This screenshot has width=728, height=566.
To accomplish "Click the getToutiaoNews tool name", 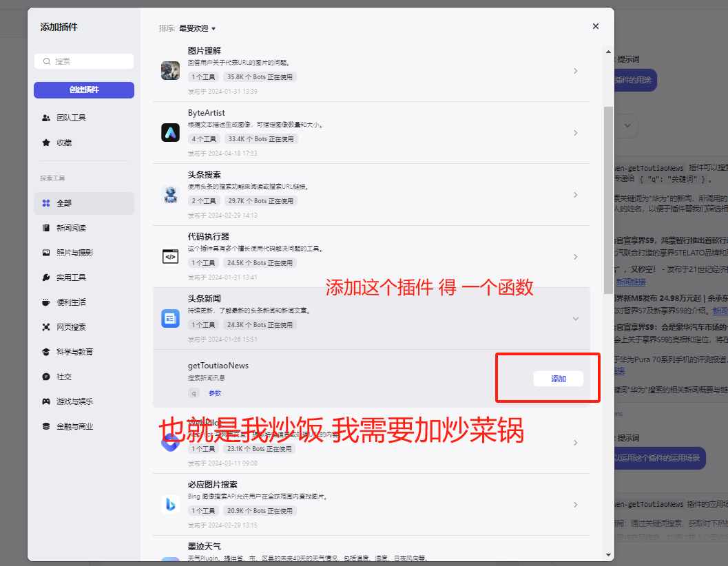I will coord(218,366).
